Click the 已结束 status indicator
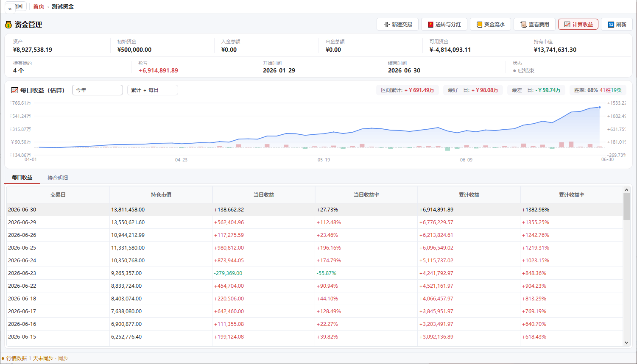Screen dimensions: 637x364 [x=524, y=70]
